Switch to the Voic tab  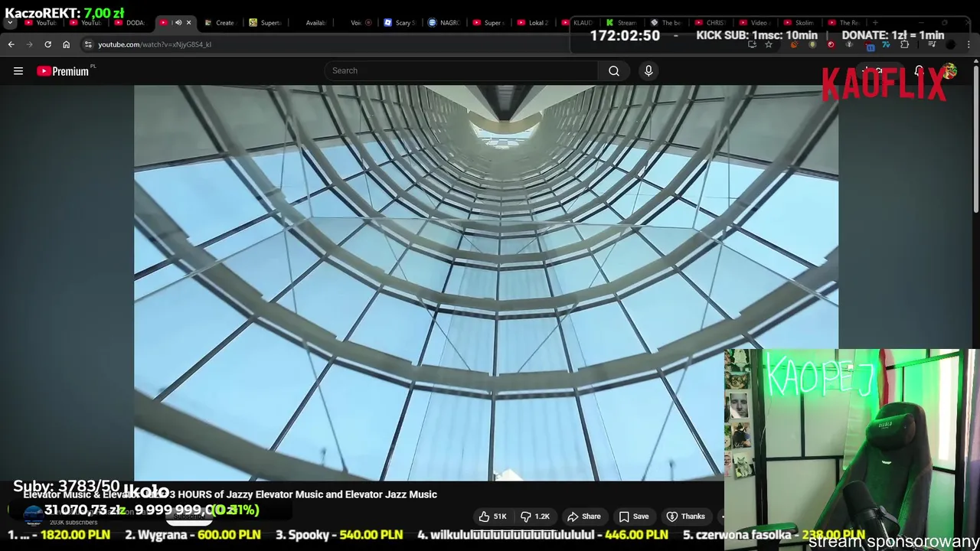pos(355,22)
